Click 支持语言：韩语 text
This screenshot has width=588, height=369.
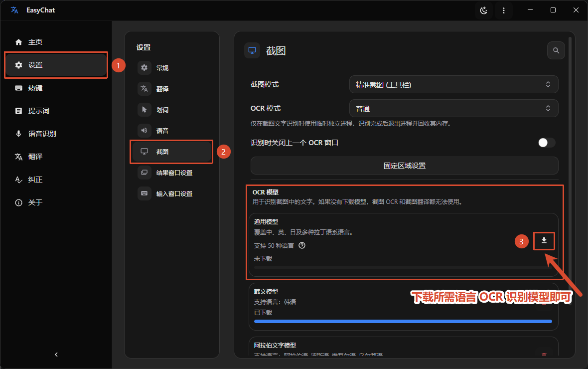[275, 302]
